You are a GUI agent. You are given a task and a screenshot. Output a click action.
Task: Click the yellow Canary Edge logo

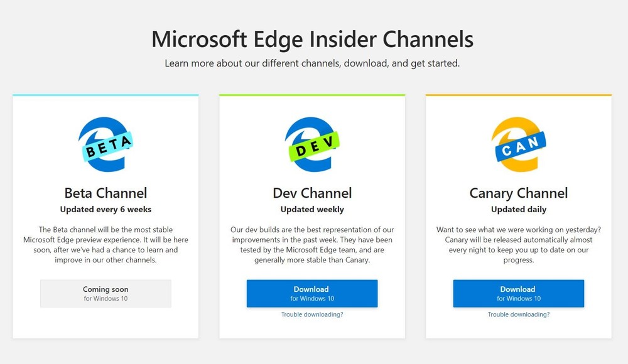tap(518, 146)
